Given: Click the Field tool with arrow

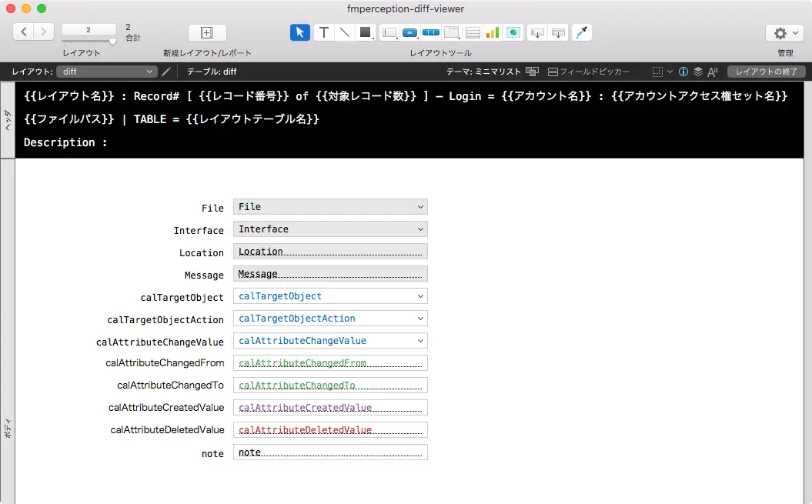Looking at the screenshot, I should coord(537,32).
